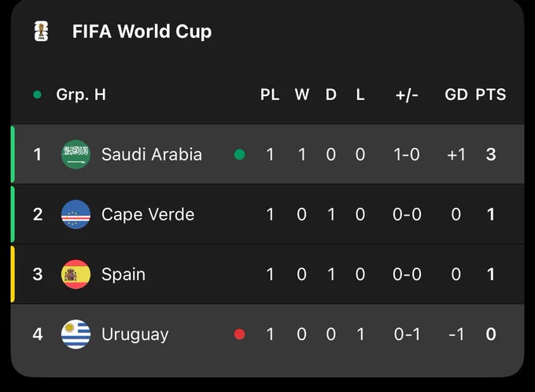Viewport: 535px width, 392px height.
Task: Click the FIFA World Cup trophy logo
Action: coord(41,31)
